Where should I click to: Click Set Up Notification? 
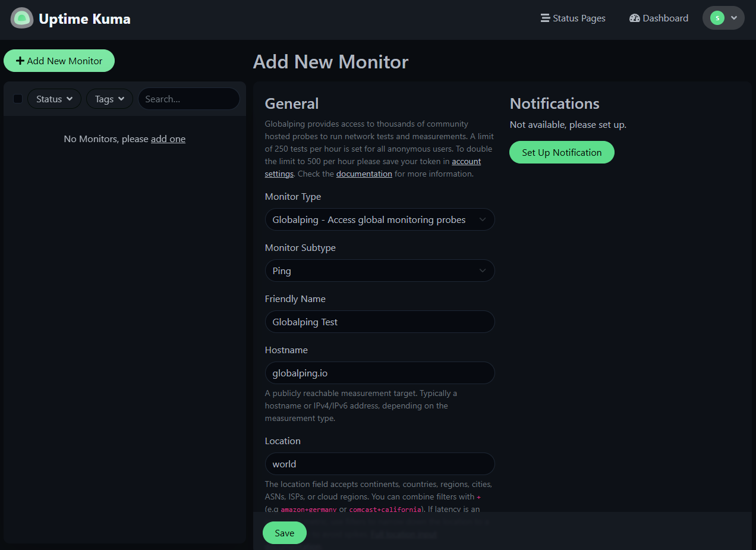(x=562, y=152)
